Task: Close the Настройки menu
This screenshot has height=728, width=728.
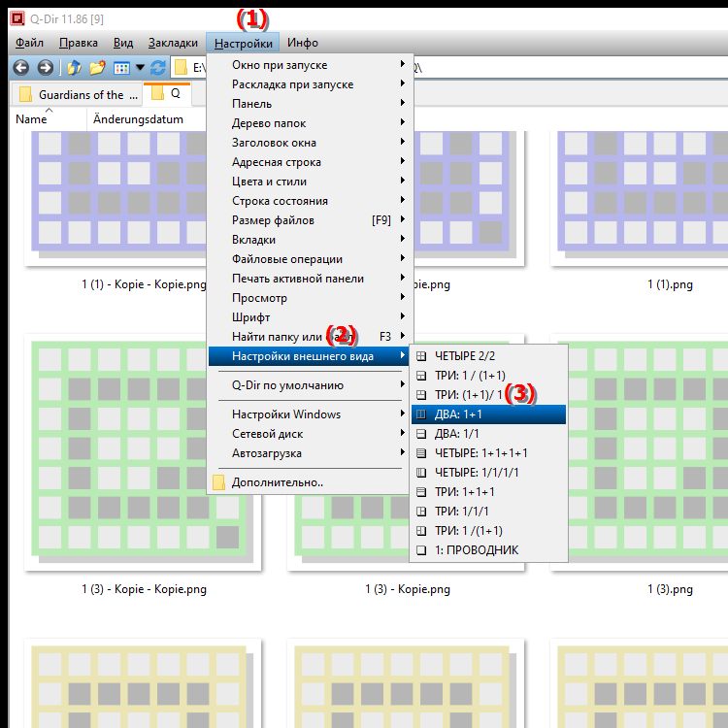Action: [243, 43]
